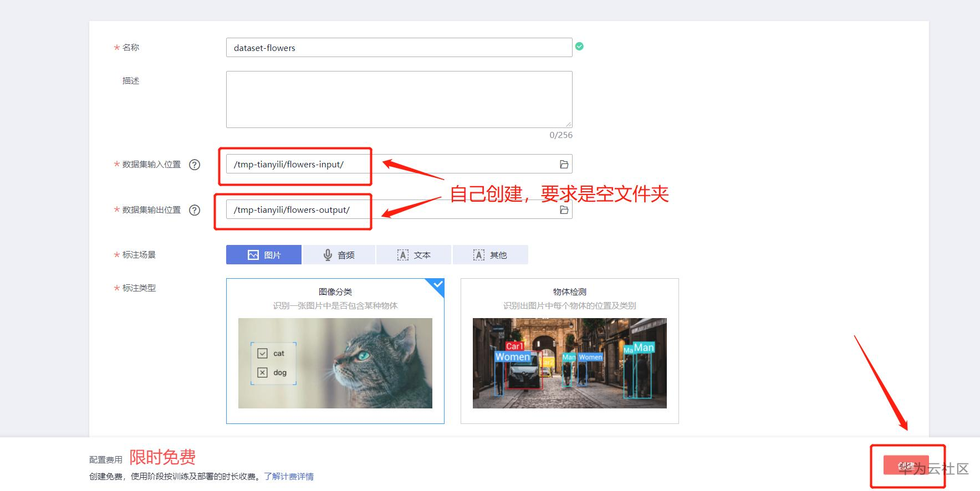Show help for dataset input location
The height and width of the screenshot is (491, 980).
195,165
